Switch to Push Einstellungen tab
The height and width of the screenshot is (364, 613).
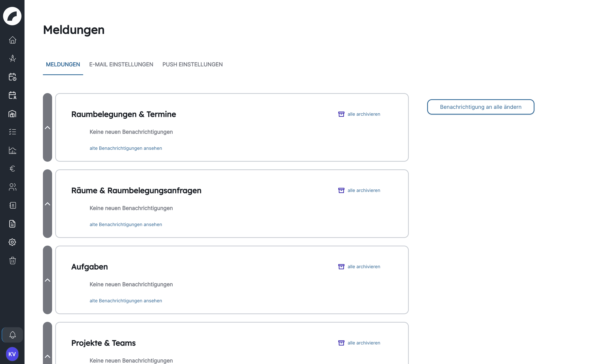[x=193, y=65]
